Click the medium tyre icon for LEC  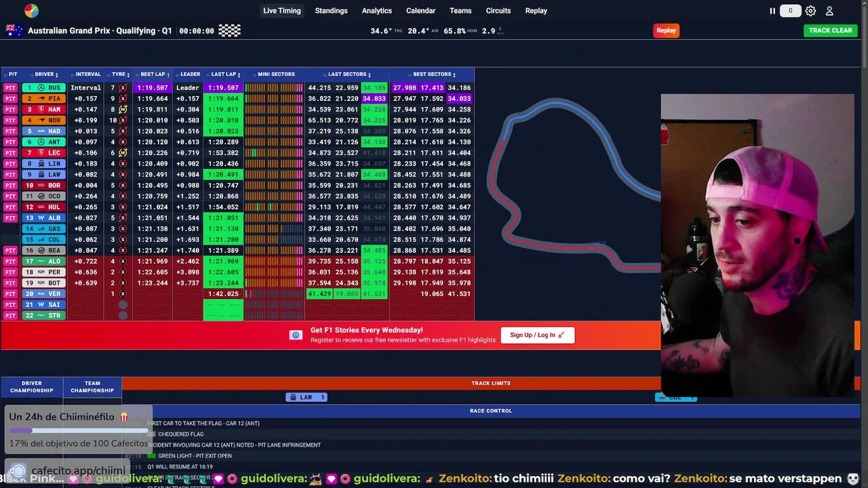coord(123,152)
